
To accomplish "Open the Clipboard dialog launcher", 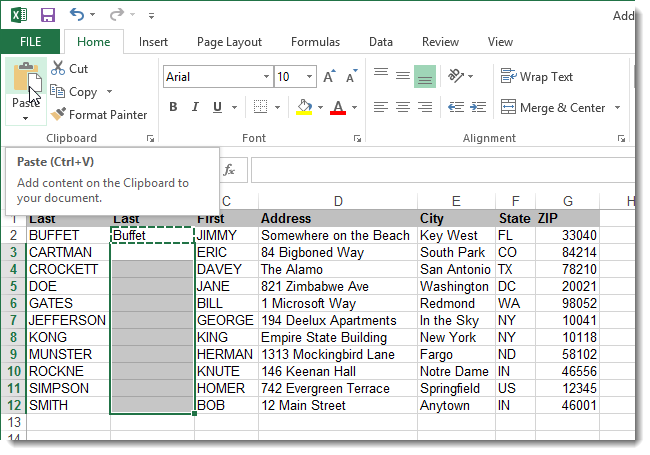I will [150, 139].
